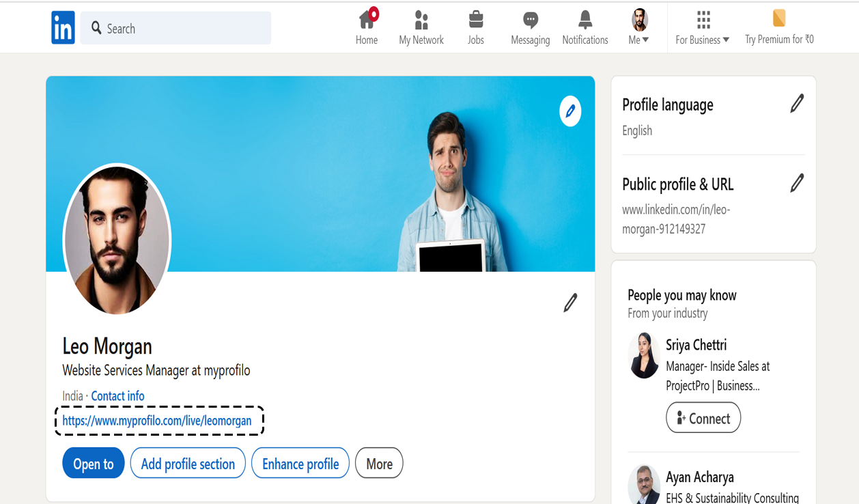This screenshot has width=859, height=504.
Task: Edit the cover photo pencil icon
Action: click(570, 111)
